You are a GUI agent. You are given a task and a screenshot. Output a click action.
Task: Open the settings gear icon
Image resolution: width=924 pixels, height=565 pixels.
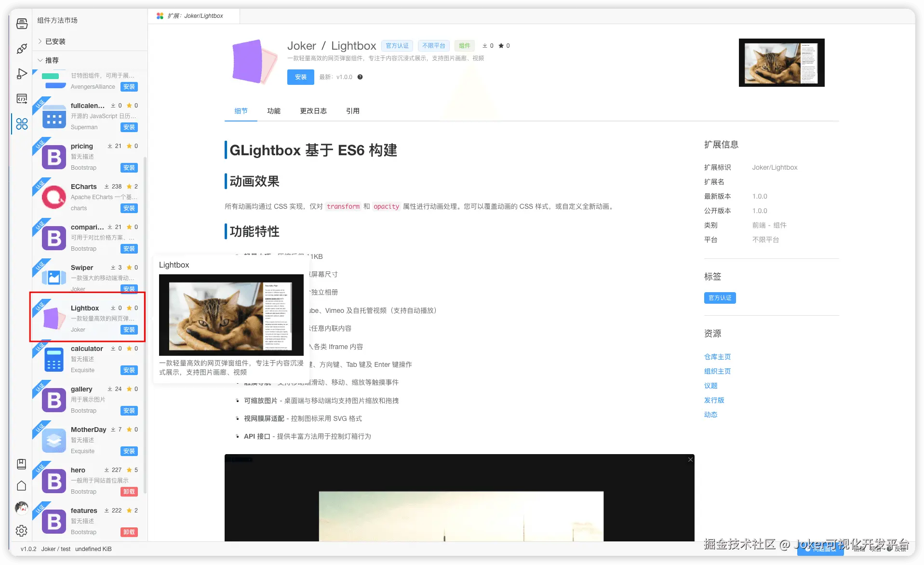22,530
